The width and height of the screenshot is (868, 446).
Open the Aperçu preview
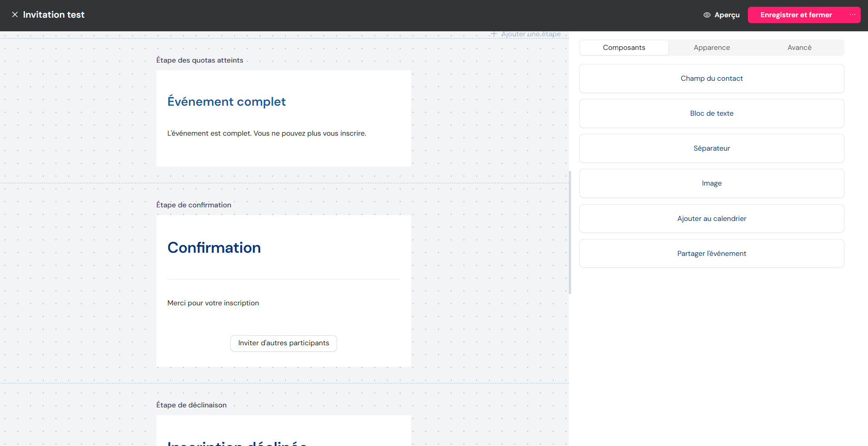[x=722, y=15]
